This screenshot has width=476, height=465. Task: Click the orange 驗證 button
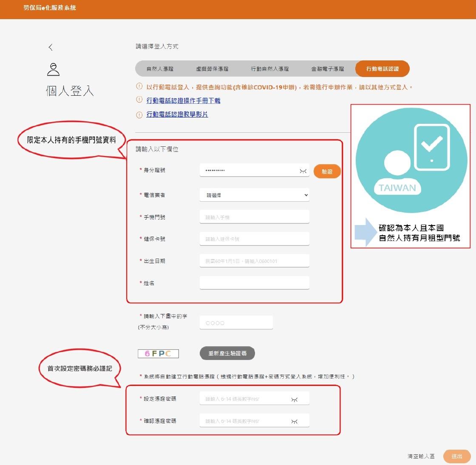pos(327,171)
